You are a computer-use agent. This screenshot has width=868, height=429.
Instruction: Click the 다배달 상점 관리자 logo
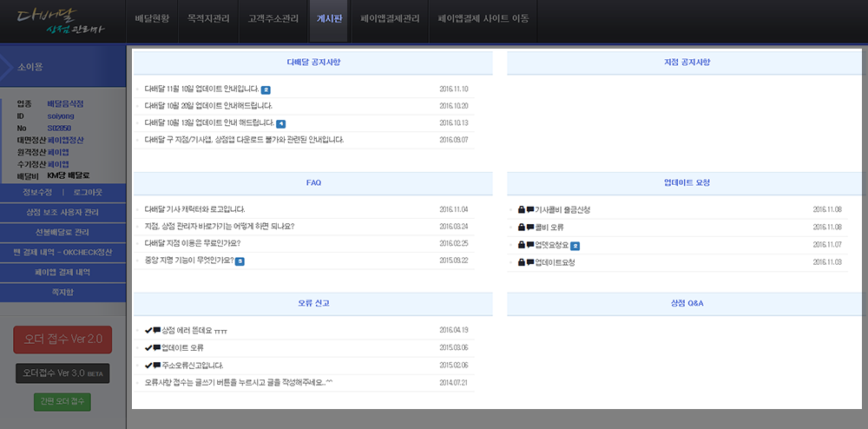[60, 22]
